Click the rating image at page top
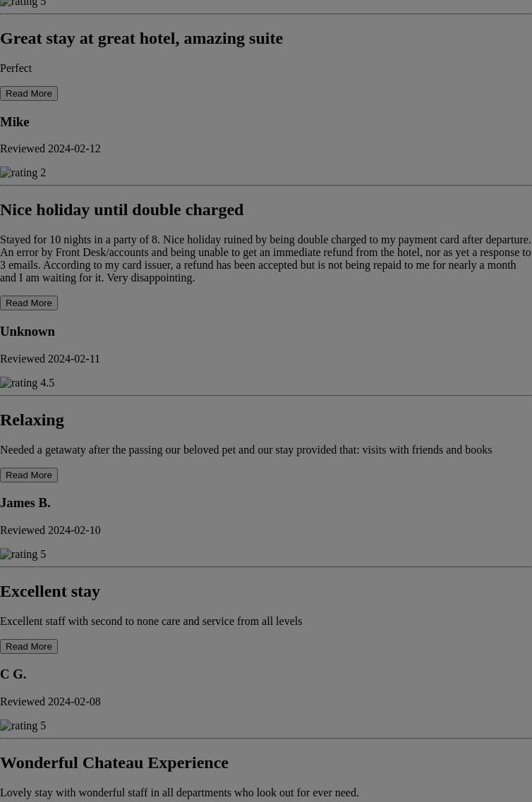 coord(23,3)
